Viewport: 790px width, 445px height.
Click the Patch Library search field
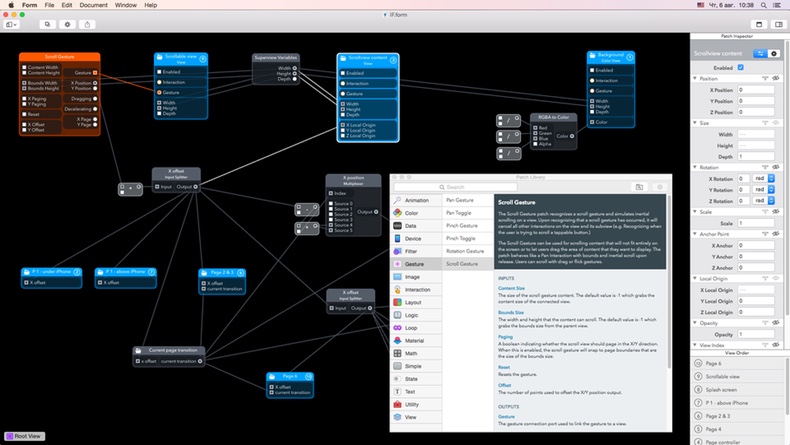[455, 187]
